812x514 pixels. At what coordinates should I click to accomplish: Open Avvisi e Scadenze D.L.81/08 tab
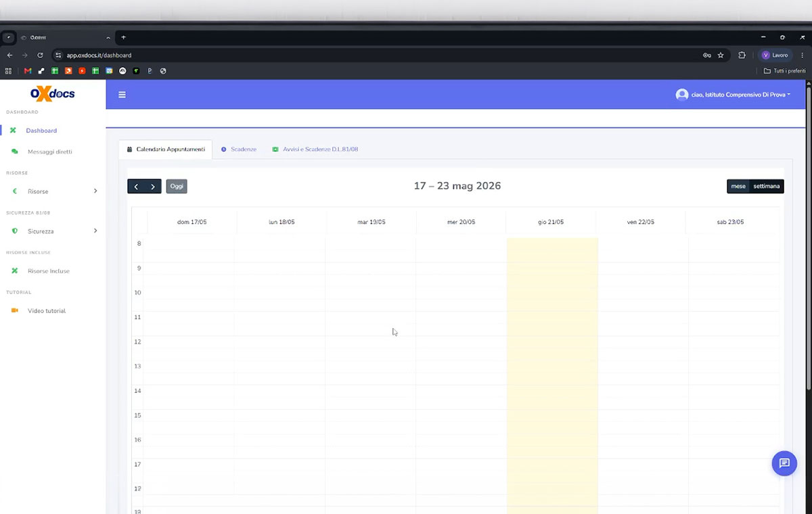(x=315, y=149)
